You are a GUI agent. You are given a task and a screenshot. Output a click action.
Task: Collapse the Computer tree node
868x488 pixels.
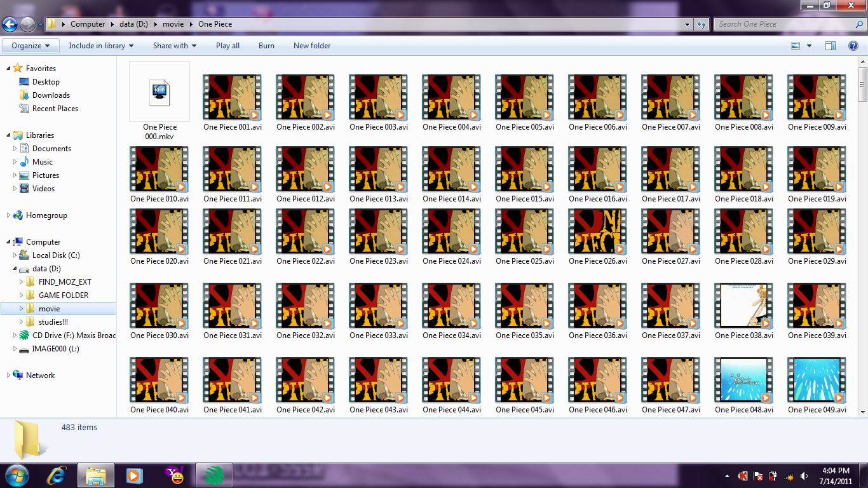(8, 242)
